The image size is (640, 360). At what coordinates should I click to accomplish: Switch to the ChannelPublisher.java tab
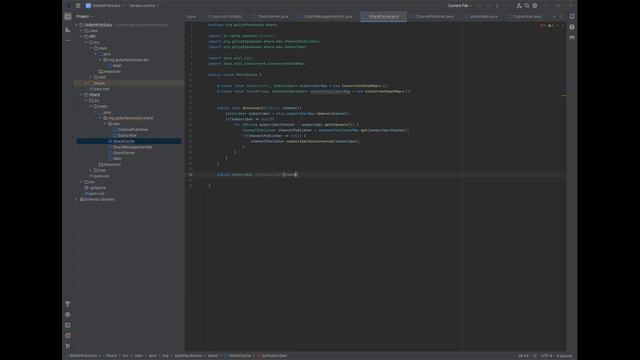point(434,17)
